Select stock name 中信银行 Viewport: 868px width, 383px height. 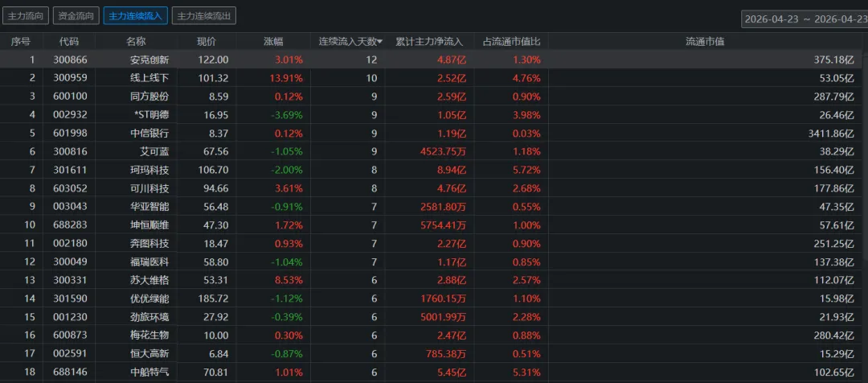click(x=149, y=134)
